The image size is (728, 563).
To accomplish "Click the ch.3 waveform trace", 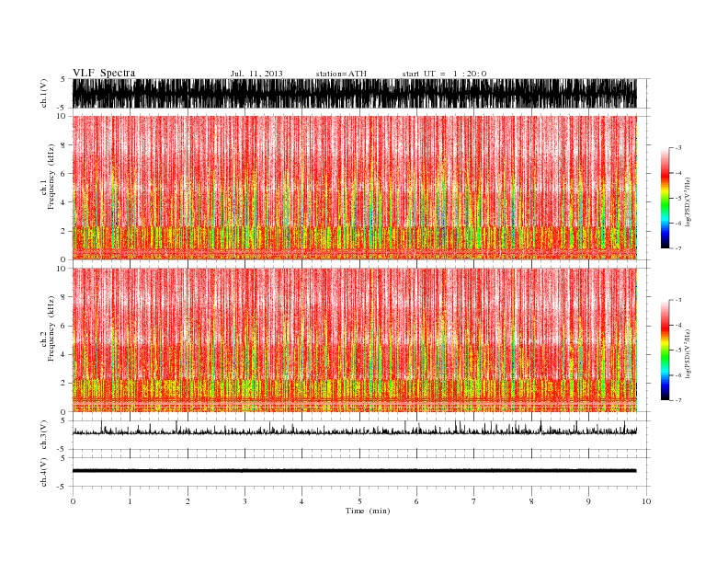I will (354, 430).
